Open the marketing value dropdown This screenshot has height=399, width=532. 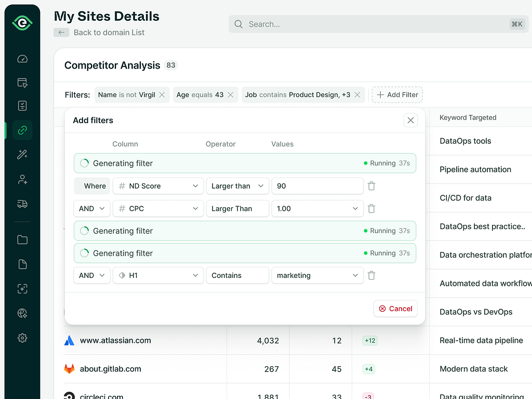(x=317, y=275)
